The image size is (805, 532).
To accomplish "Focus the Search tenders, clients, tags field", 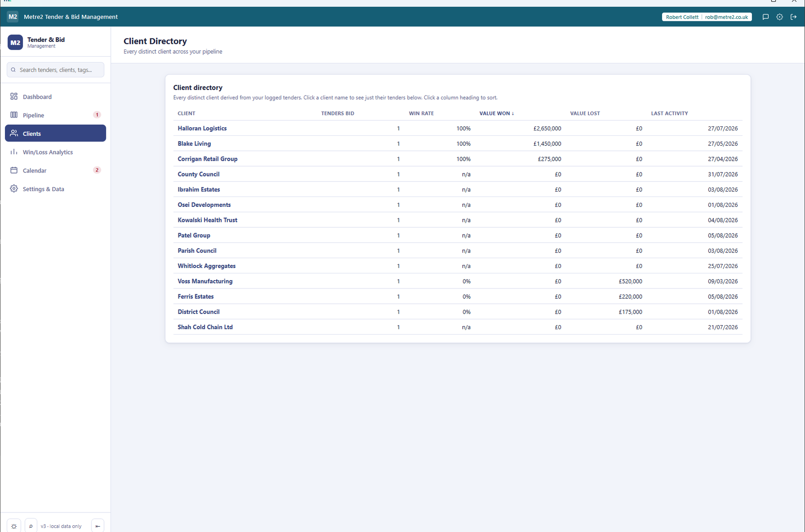I will click(55, 70).
